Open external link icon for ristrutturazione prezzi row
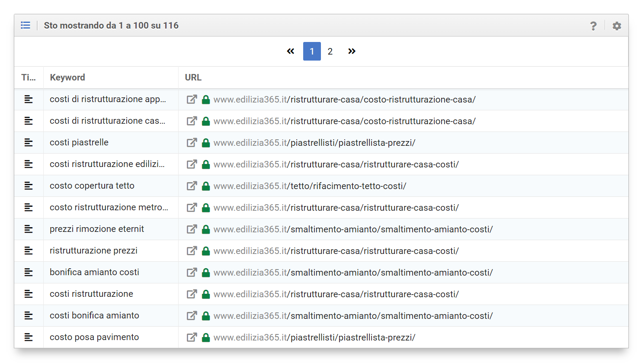This screenshot has width=644, height=363. [x=192, y=251]
